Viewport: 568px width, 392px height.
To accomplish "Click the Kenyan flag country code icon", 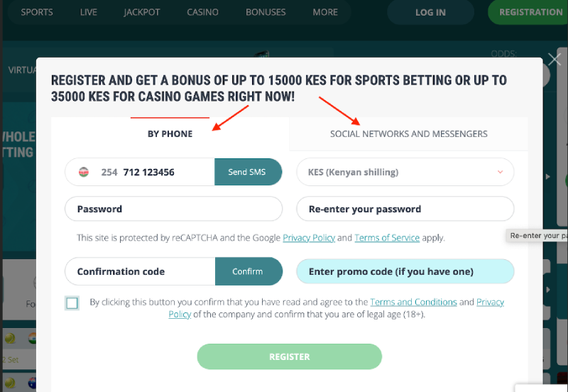I will [x=84, y=172].
